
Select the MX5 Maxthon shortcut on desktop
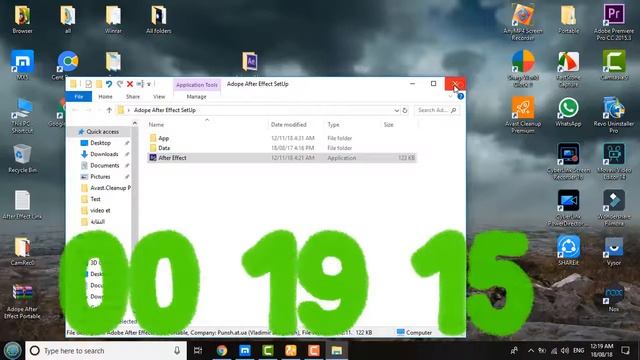coord(22,65)
